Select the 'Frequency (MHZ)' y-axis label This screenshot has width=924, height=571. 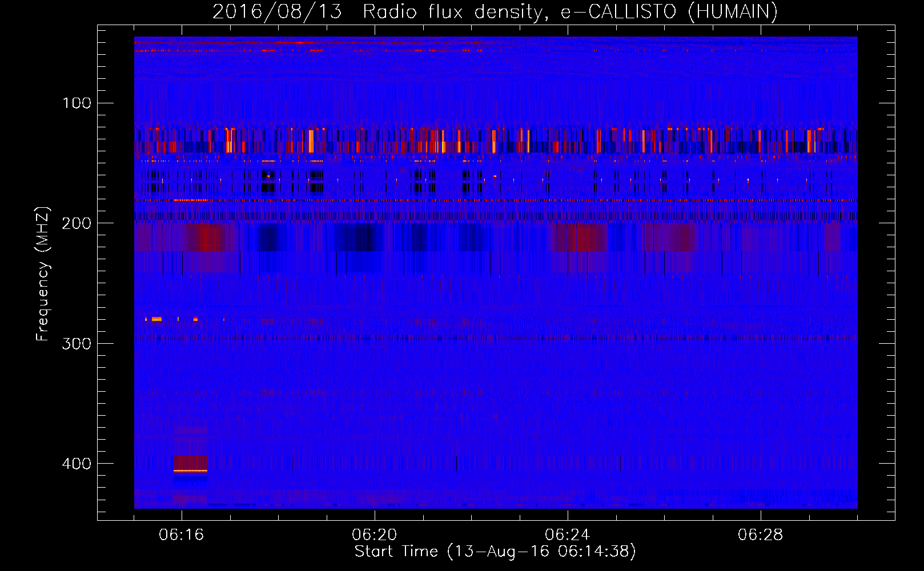pyautogui.click(x=43, y=274)
